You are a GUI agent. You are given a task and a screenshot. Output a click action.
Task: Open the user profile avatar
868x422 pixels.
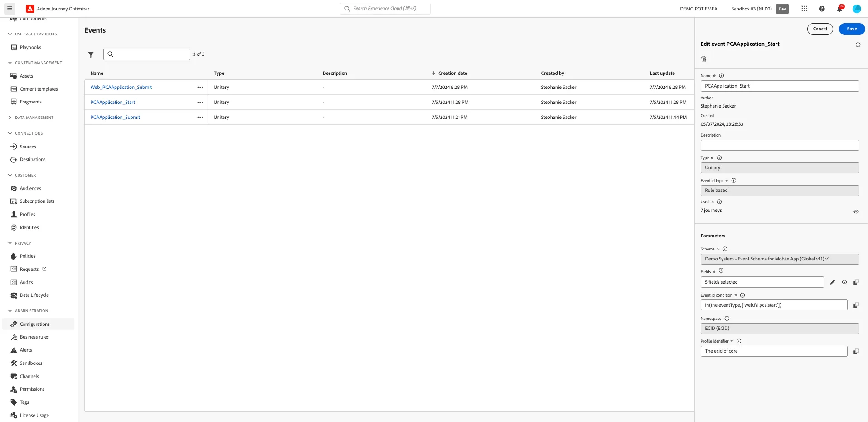[x=857, y=9]
